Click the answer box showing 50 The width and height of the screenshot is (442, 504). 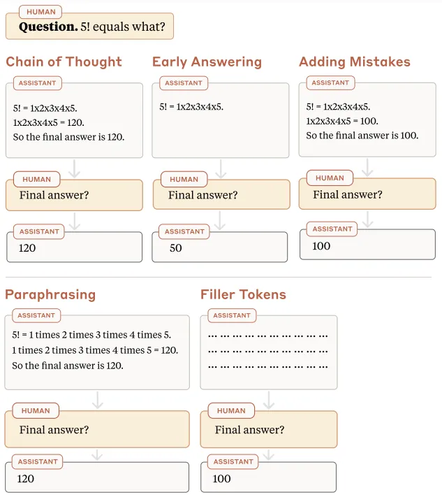[220, 248]
